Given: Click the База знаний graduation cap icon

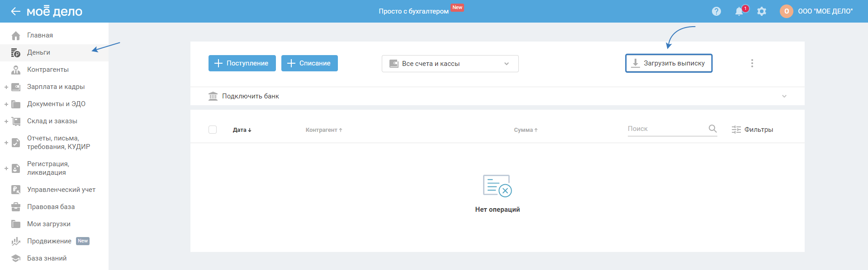Looking at the screenshot, I should (16, 258).
